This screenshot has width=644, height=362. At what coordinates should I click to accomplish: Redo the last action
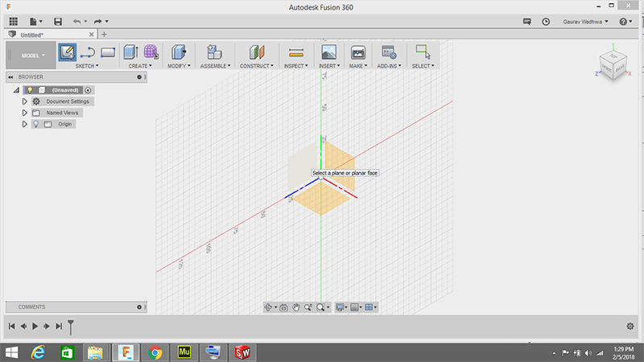[97, 22]
